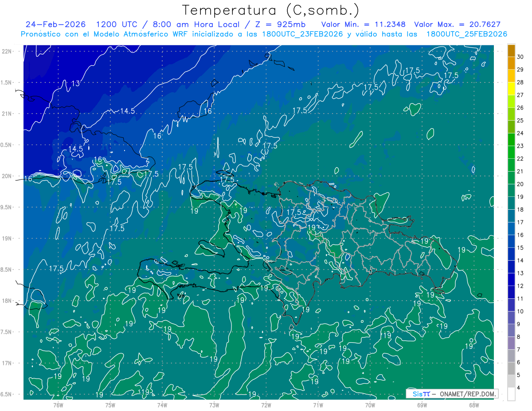This screenshot has height=411, width=532.
Task: Click the 70W longitude axis label
Action: point(370,405)
